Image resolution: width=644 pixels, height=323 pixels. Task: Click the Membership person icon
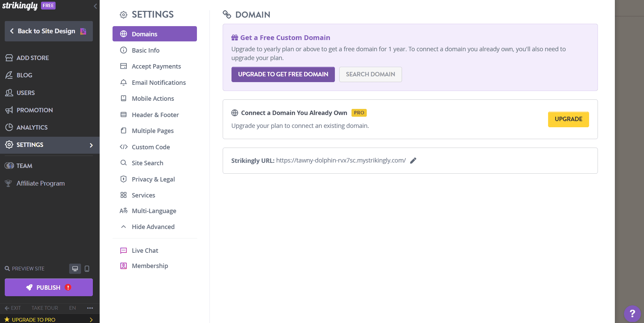tap(124, 266)
